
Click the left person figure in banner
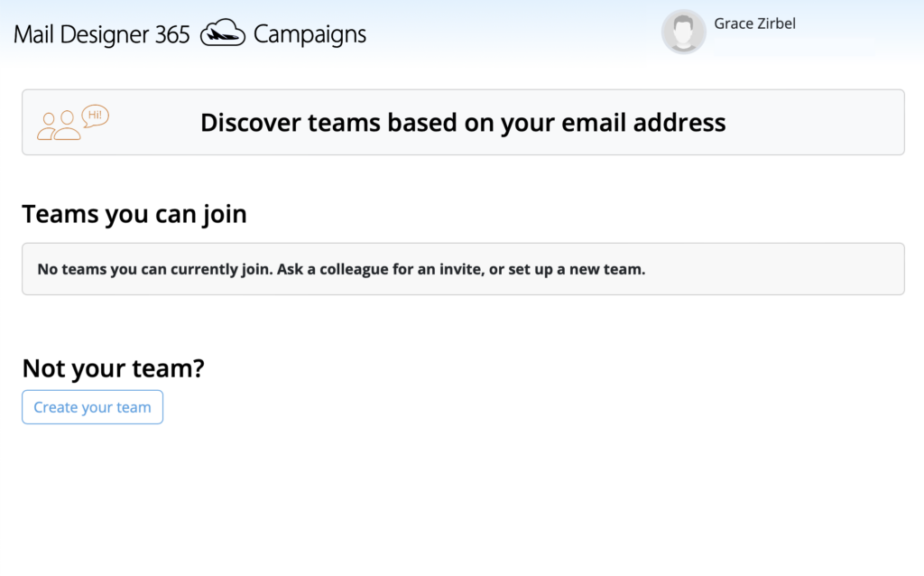[47, 126]
